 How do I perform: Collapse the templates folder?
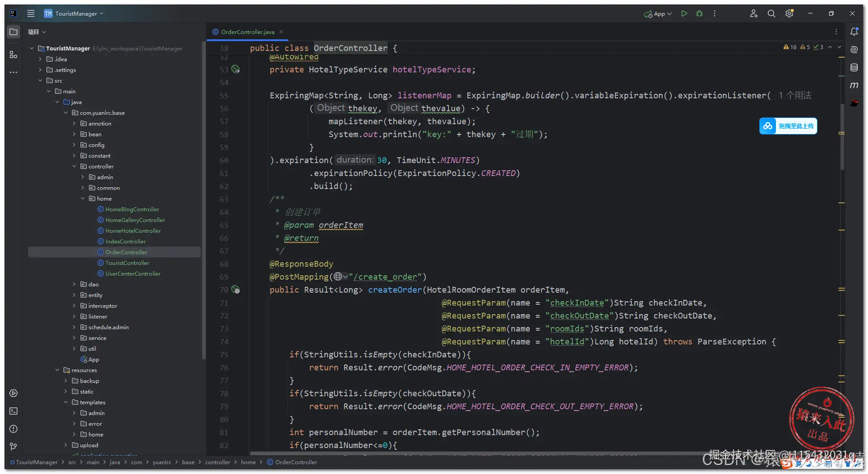click(x=66, y=402)
